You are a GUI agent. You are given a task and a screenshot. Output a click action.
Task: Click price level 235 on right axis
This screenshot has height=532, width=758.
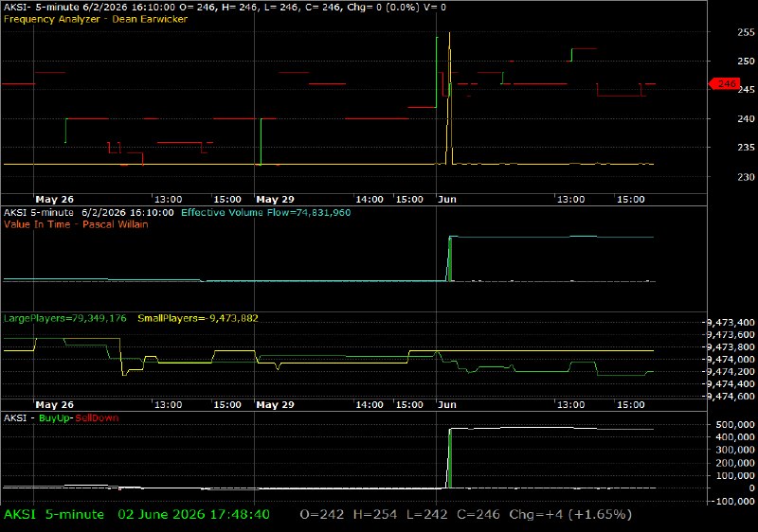pyautogui.click(x=746, y=148)
